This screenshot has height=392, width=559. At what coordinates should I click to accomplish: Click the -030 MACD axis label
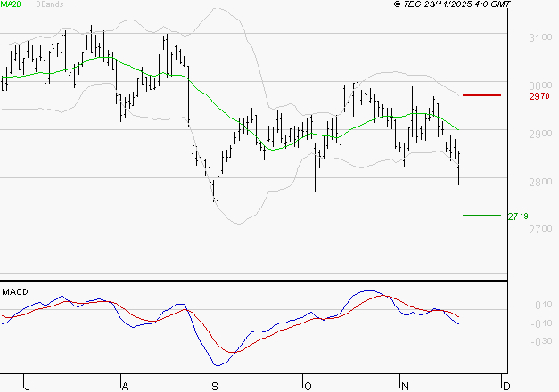541,341
